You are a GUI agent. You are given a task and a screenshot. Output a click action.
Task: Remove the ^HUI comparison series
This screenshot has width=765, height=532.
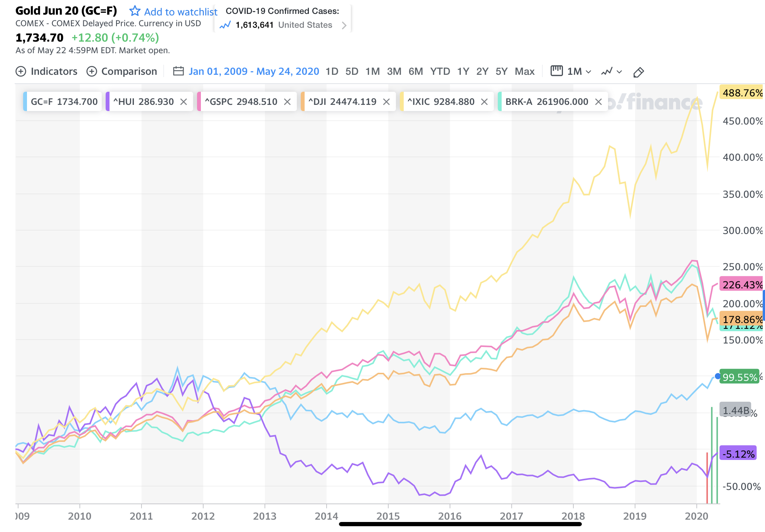click(x=184, y=102)
